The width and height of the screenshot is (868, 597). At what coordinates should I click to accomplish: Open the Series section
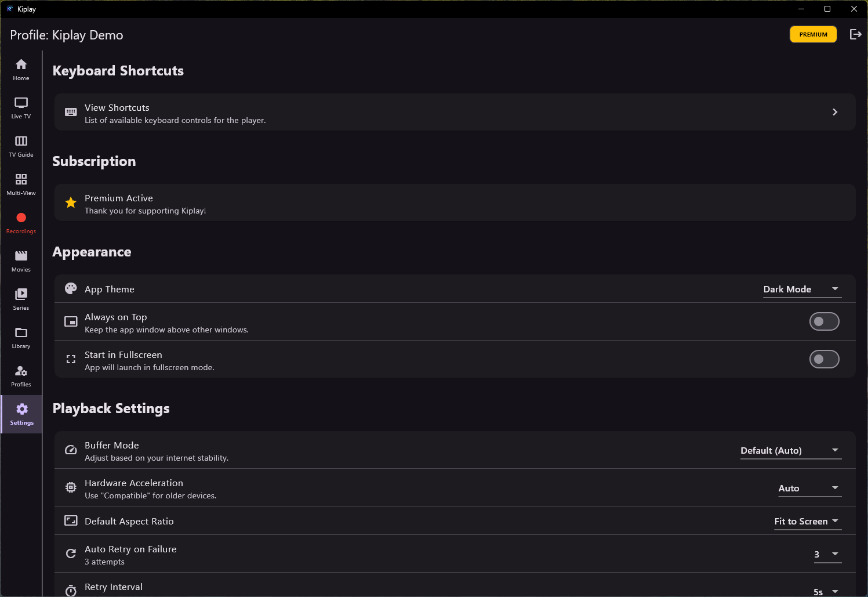coord(21,298)
